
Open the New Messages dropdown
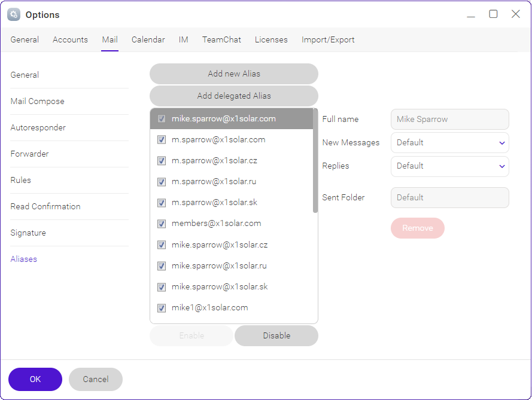pos(449,143)
